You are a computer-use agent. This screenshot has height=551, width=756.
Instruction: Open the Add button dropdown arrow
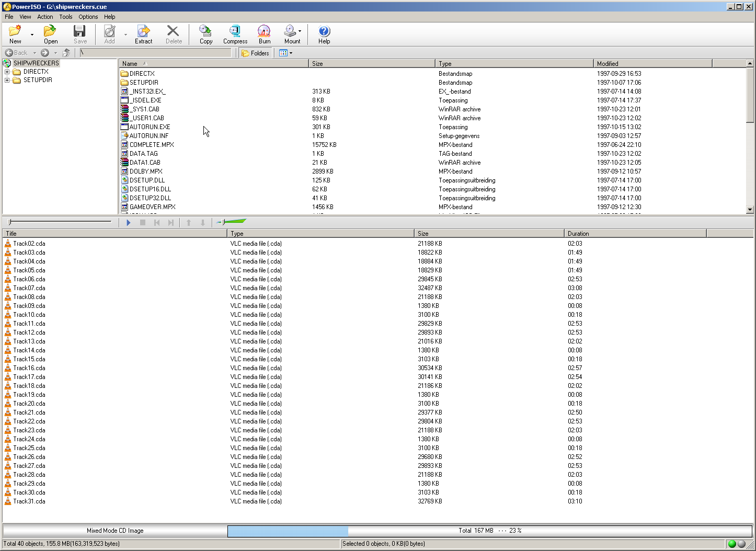125,35
